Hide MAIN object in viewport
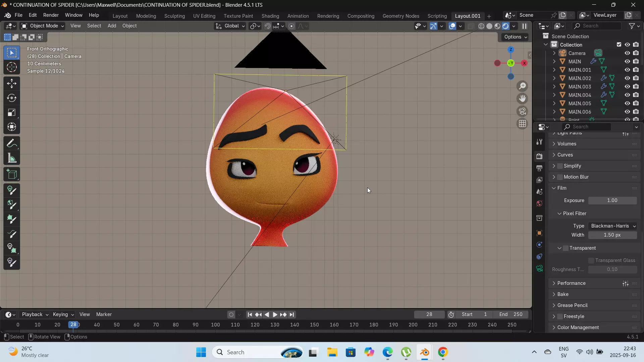 click(627, 61)
